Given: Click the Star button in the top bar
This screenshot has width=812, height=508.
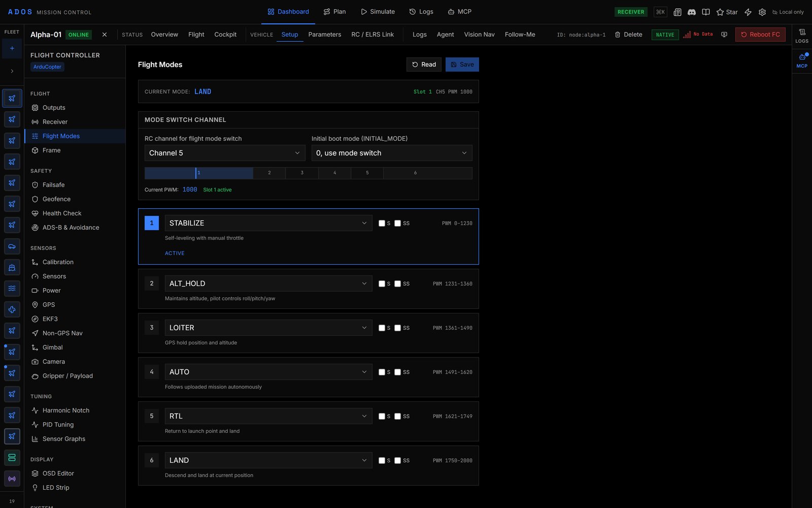Looking at the screenshot, I should pos(727,12).
